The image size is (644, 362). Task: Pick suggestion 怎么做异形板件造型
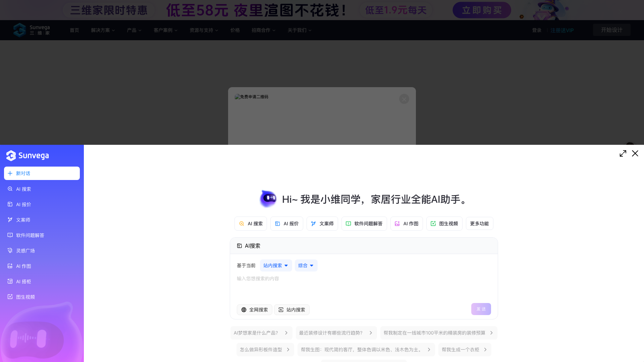click(265, 350)
